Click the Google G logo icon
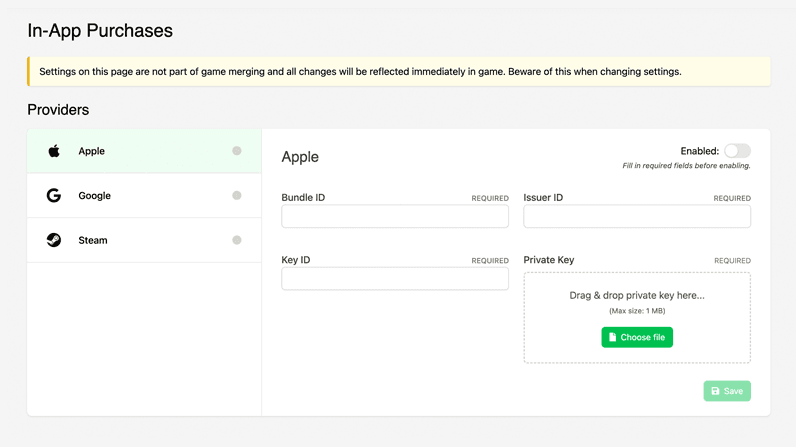This screenshot has height=447, width=796. click(x=54, y=195)
